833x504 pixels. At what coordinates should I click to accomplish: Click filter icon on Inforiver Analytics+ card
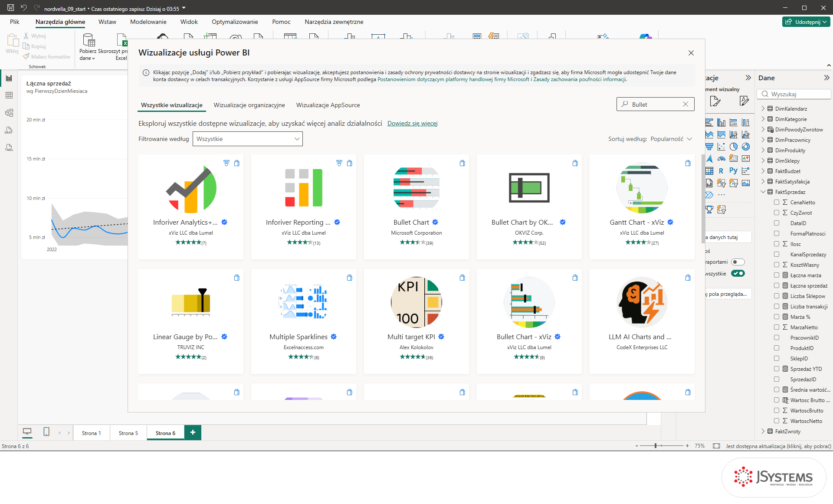(x=226, y=163)
